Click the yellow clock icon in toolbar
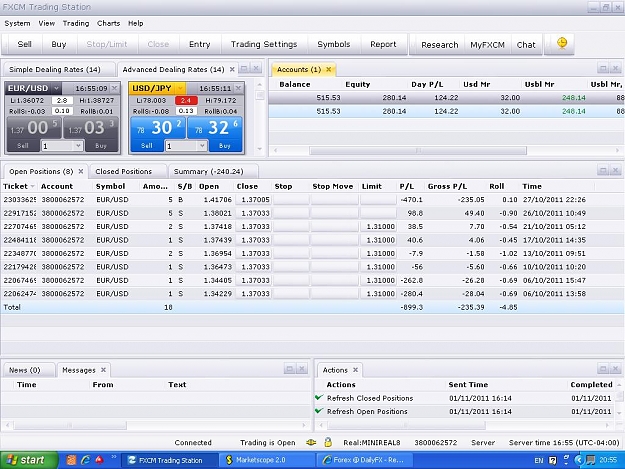 [562, 43]
